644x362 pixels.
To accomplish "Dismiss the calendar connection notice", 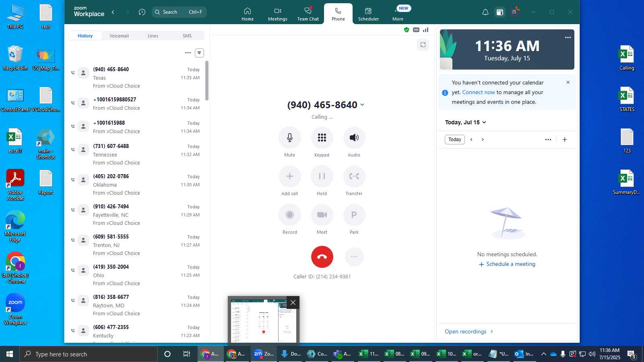I will (568, 82).
